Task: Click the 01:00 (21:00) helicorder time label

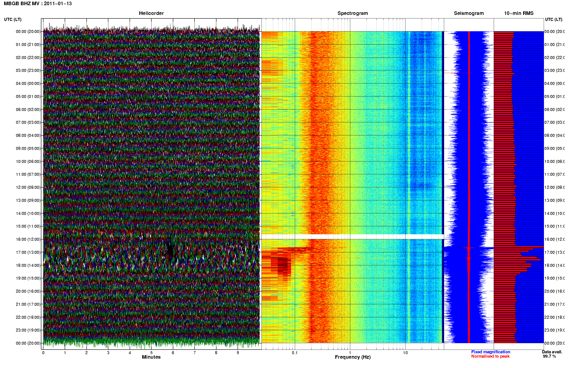Action: [x=28, y=44]
